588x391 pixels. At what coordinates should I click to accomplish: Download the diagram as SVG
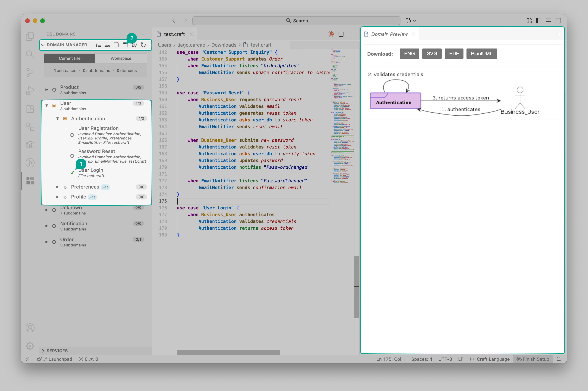click(x=432, y=54)
